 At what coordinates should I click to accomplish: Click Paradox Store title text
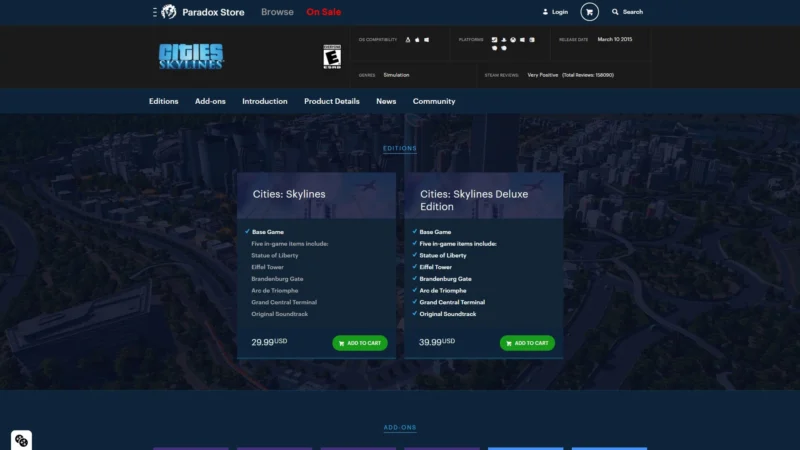pos(213,12)
